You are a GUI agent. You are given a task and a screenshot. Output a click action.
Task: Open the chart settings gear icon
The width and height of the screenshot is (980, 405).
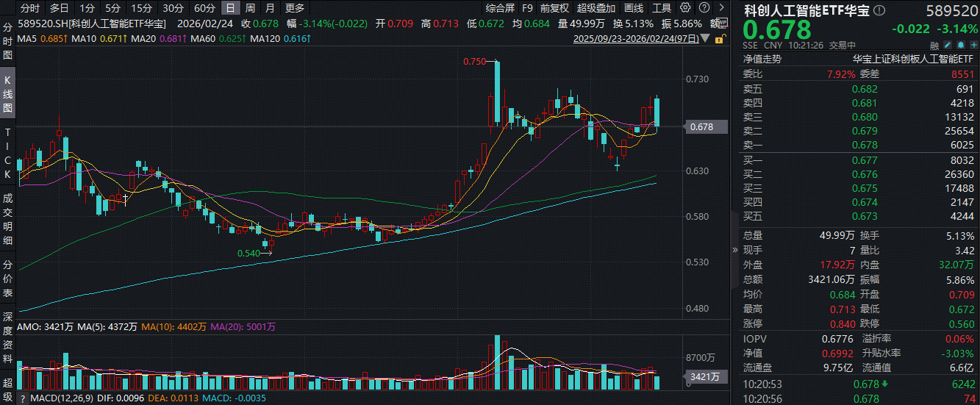(685, 8)
